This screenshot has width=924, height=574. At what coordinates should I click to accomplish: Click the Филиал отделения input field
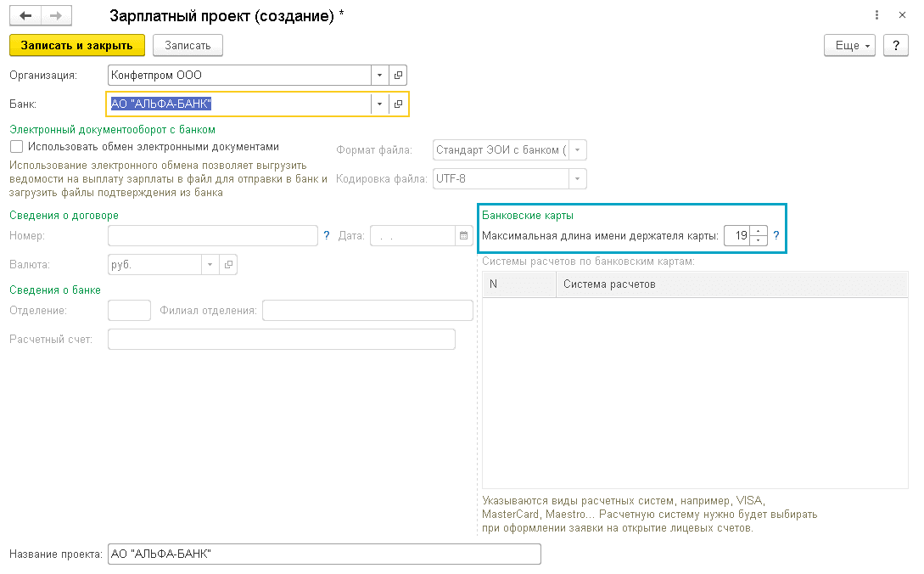pyautogui.click(x=367, y=310)
